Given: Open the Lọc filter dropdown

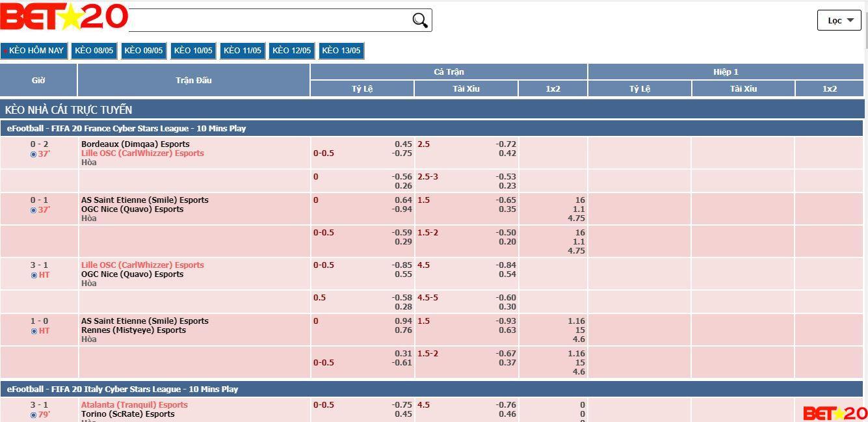Looking at the screenshot, I should (839, 20).
